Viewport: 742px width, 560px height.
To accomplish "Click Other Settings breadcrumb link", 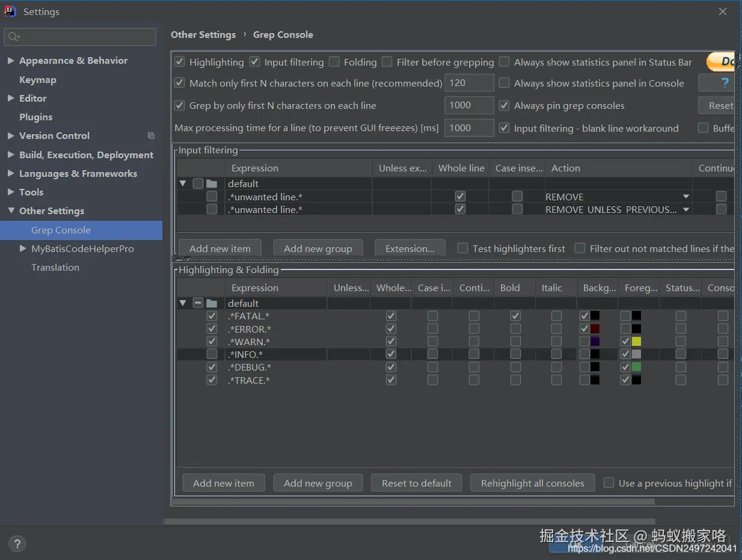I will [x=203, y=35].
